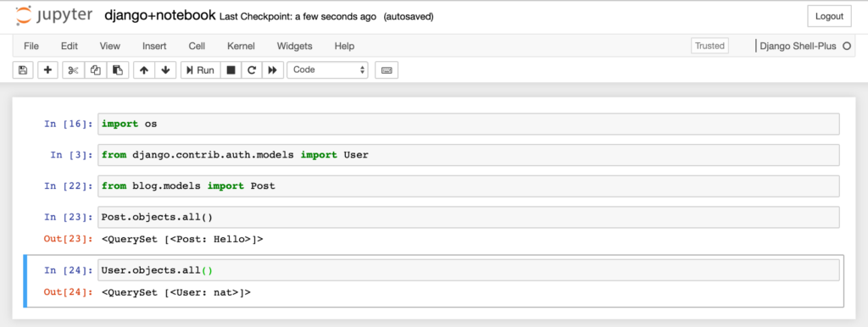Move selected cell down arrow
The width and height of the screenshot is (868, 327).
165,70
